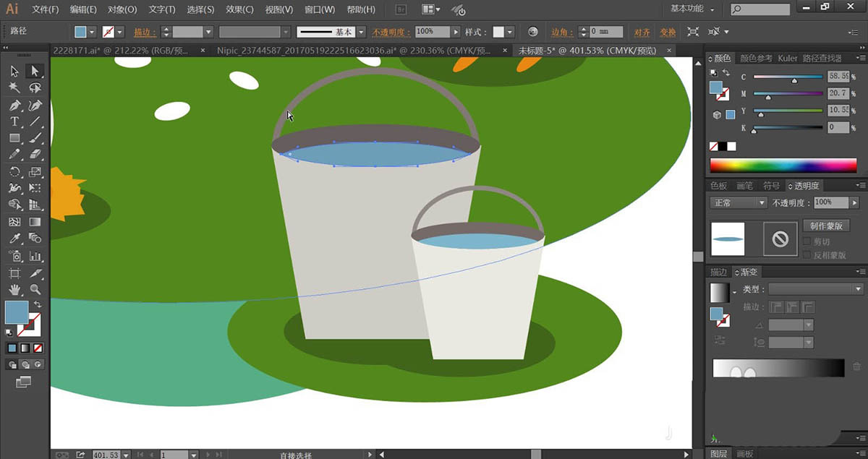Screen dimensions: 868x459
Task: Pick the Eyedropper tool
Action: [x=14, y=239]
